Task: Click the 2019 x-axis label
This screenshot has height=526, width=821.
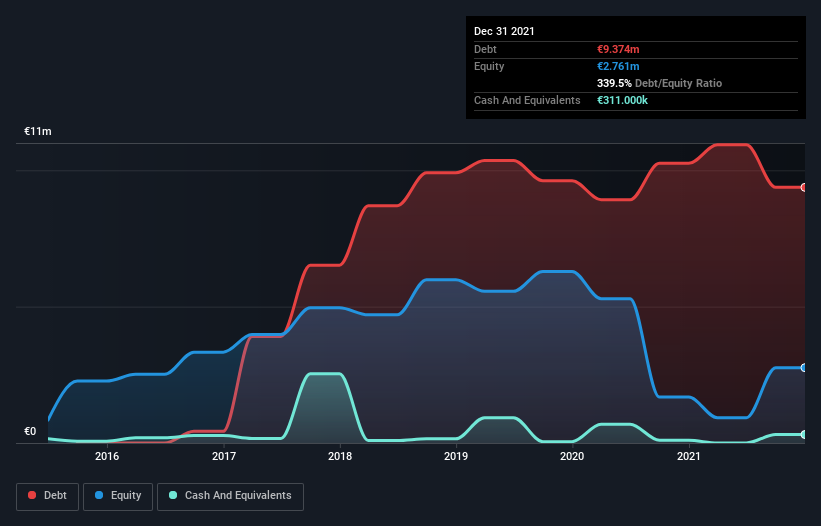Action: coord(456,456)
